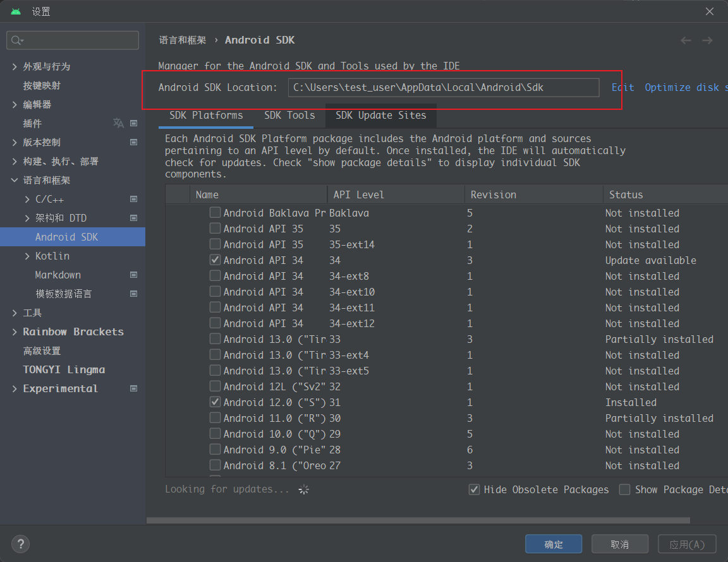
Task: Expand the 编辑器 section
Action: pyautogui.click(x=15, y=104)
